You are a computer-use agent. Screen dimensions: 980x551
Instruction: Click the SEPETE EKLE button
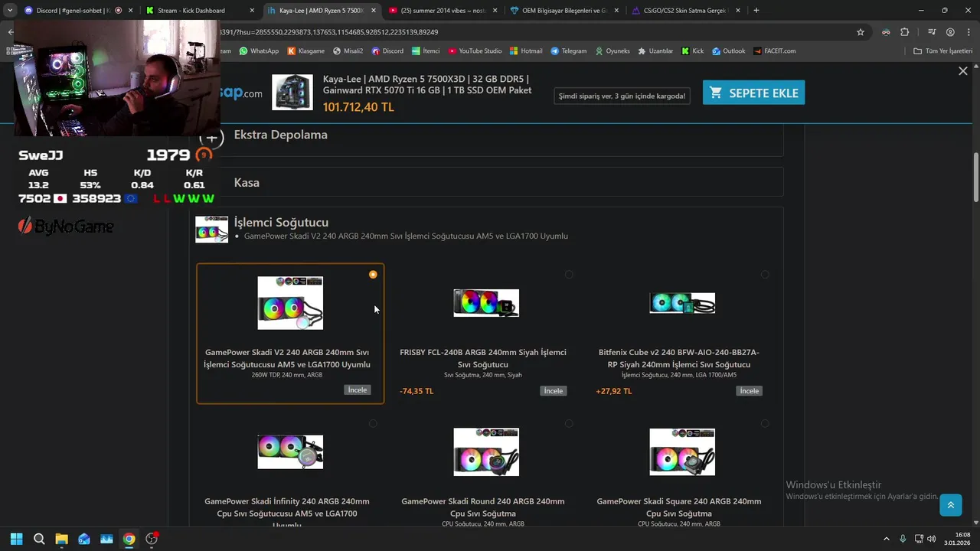point(753,93)
